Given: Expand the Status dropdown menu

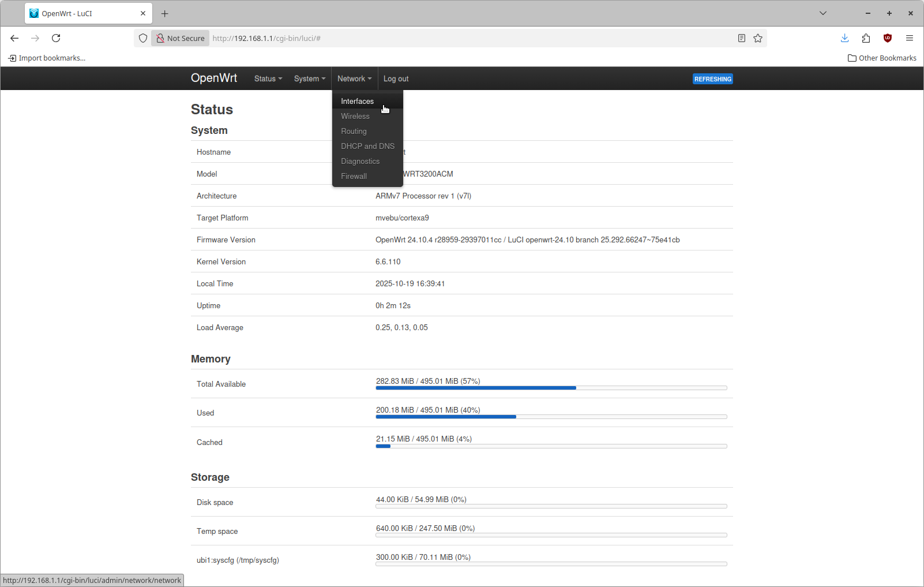Looking at the screenshot, I should tap(268, 78).
